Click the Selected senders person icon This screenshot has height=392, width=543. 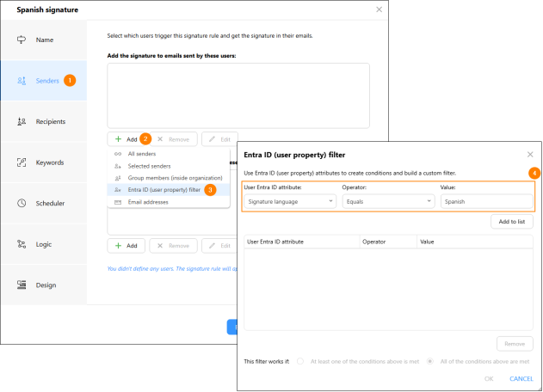coord(118,166)
